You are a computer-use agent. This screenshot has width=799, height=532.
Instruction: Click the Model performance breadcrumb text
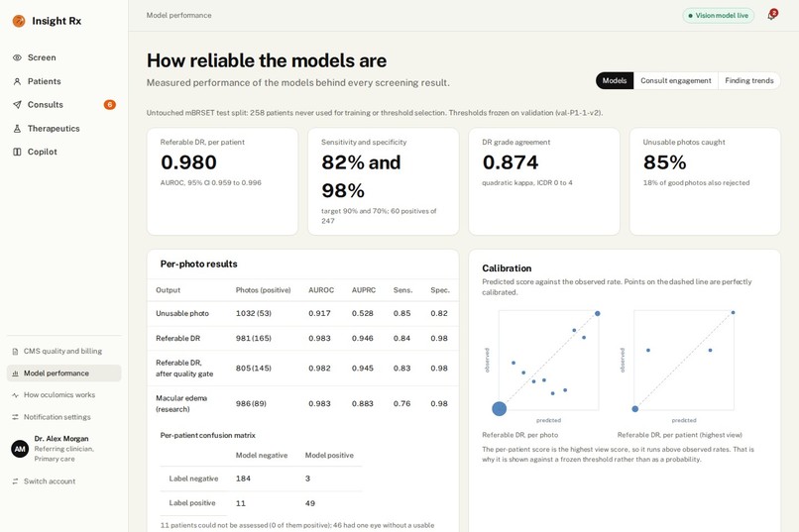(x=178, y=15)
